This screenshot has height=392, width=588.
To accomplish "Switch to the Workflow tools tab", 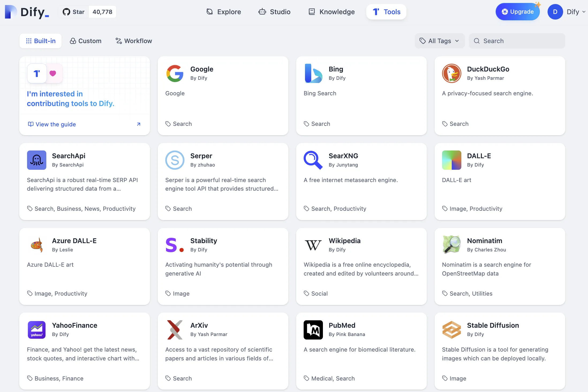I will (134, 41).
